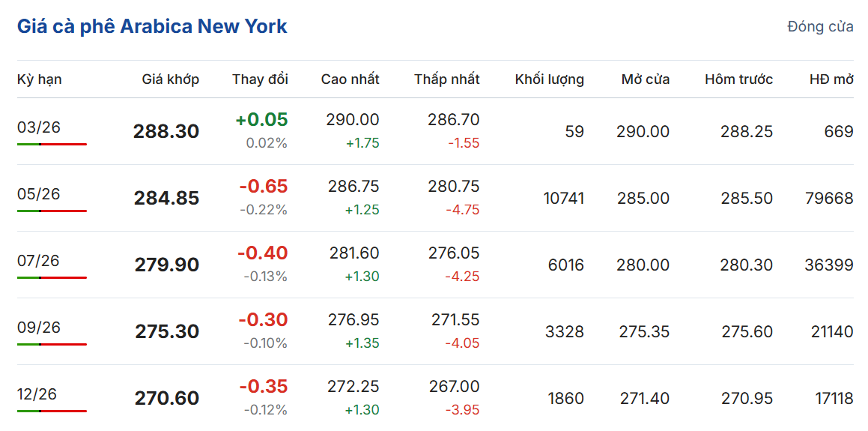
Task: Click the 'Cao nhất' column header
Action: [x=350, y=79]
